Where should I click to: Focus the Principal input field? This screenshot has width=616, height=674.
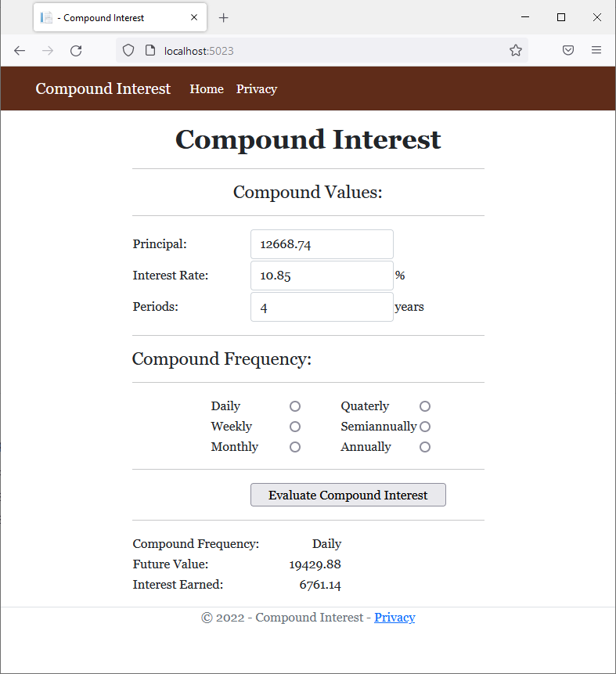[322, 244]
